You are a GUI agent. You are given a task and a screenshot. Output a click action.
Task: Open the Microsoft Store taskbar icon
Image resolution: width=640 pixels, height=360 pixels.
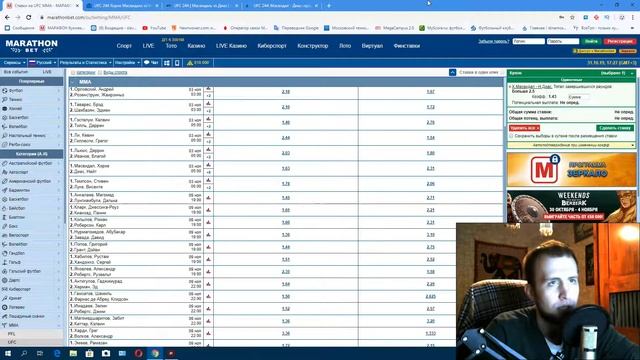click(89, 353)
